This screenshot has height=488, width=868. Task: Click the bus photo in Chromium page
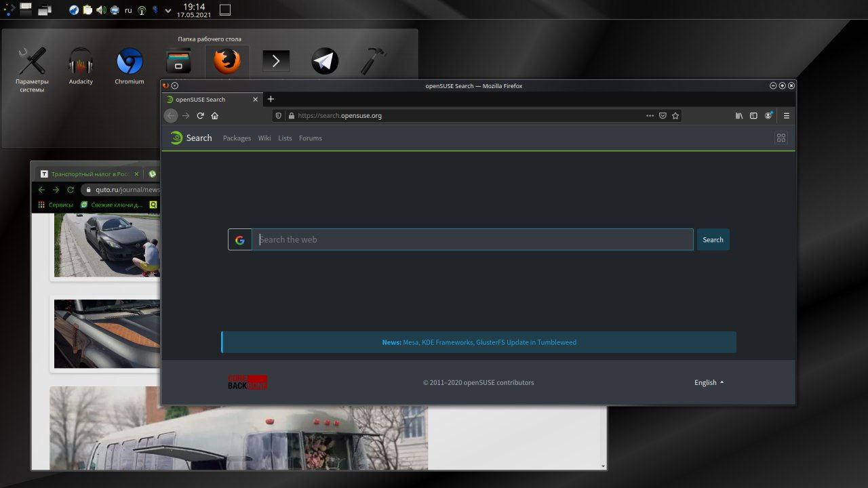(x=239, y=428)
